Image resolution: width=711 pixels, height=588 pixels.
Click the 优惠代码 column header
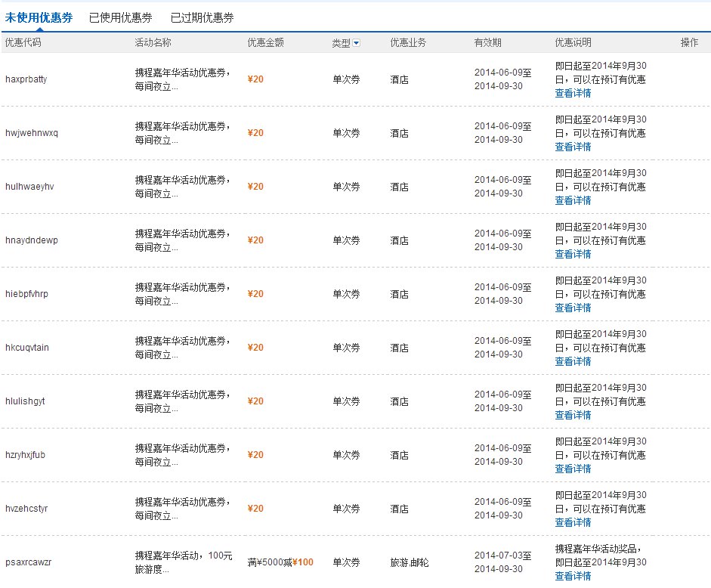click(x=23, y=42)
